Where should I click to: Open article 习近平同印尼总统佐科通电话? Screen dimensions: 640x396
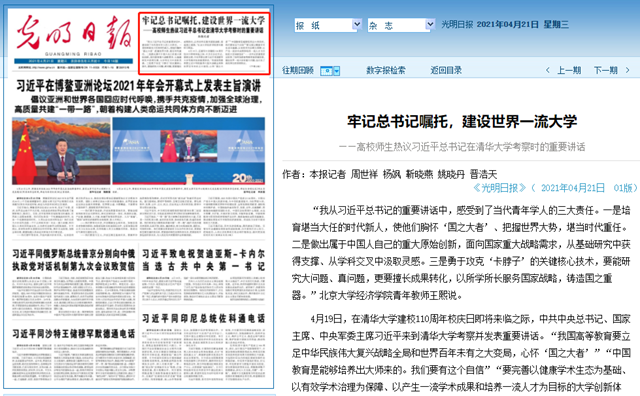pyautogui.click(x=203, y=318)
